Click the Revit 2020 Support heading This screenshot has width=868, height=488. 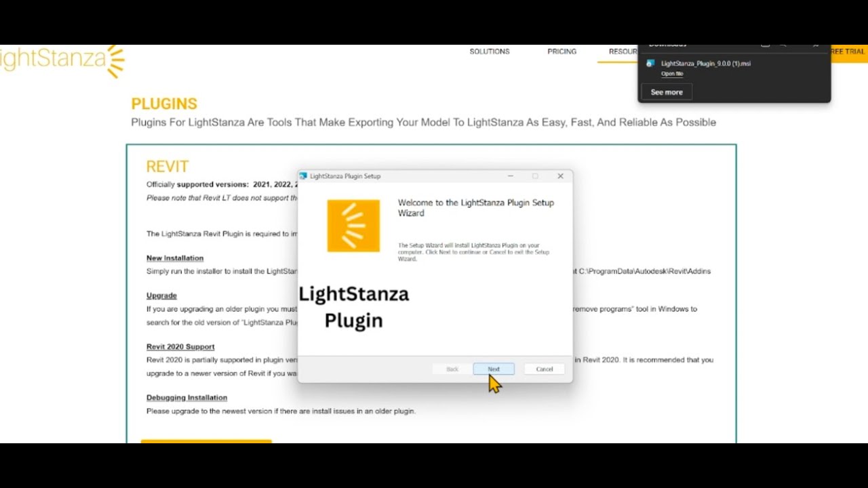[x=180, y=346]
